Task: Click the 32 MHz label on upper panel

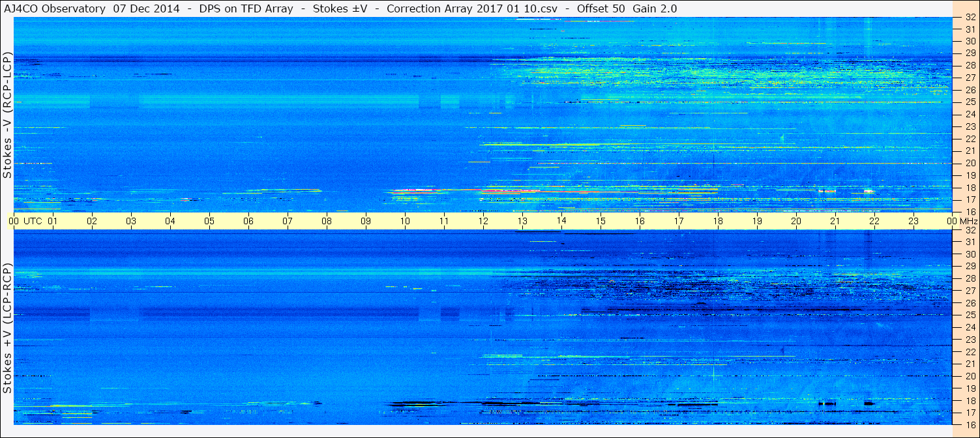Action: (x=970, y=18)
